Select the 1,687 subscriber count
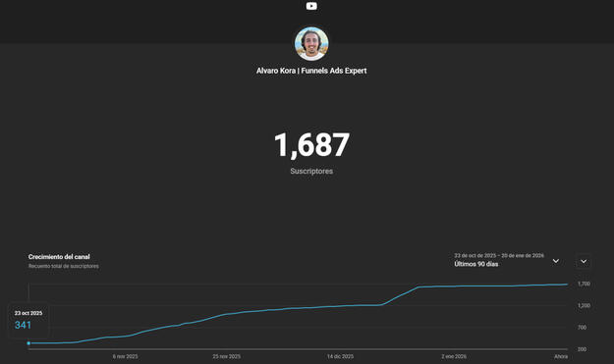 311,145
